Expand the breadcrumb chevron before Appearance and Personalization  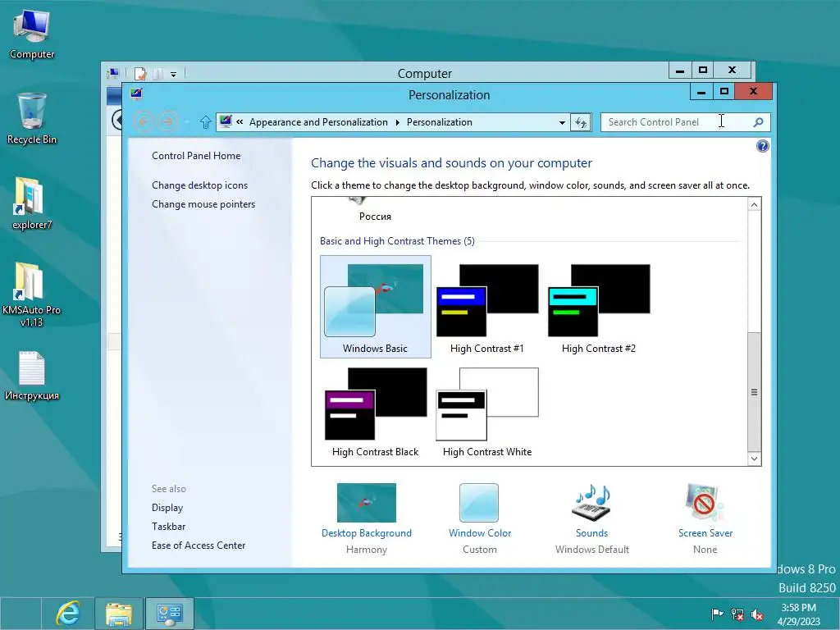pyautogui.click(x=240, y=121)
